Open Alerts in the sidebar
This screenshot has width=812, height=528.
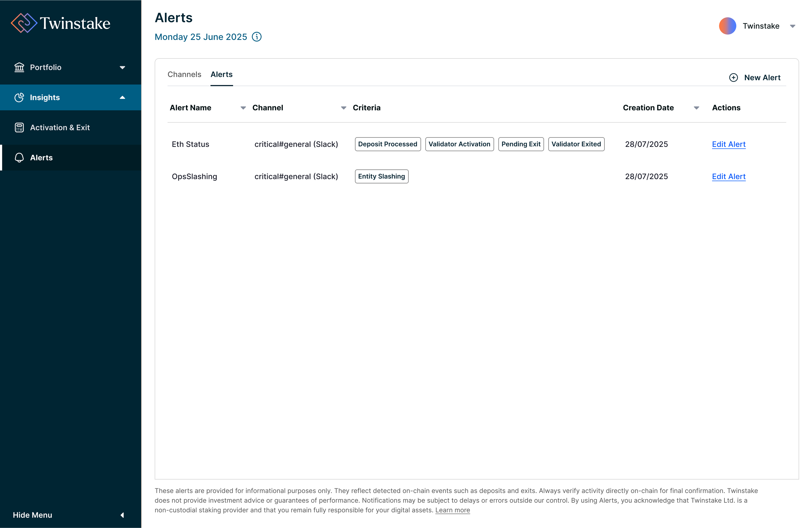71,158
